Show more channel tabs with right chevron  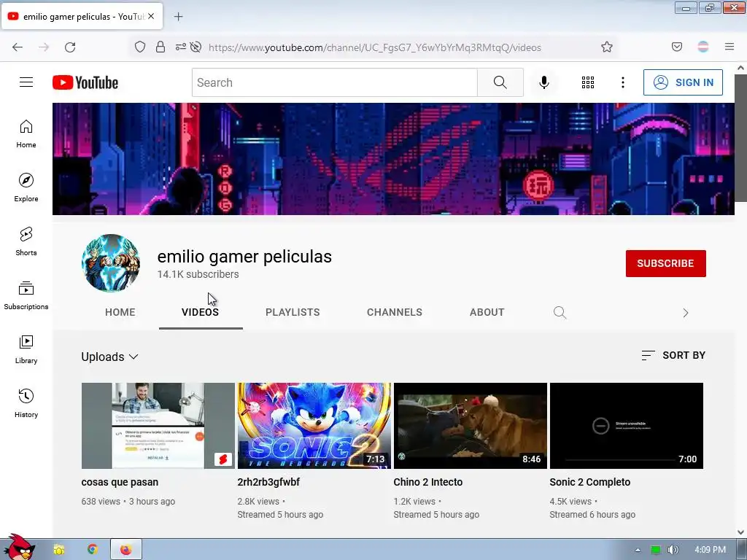point(686,313)
